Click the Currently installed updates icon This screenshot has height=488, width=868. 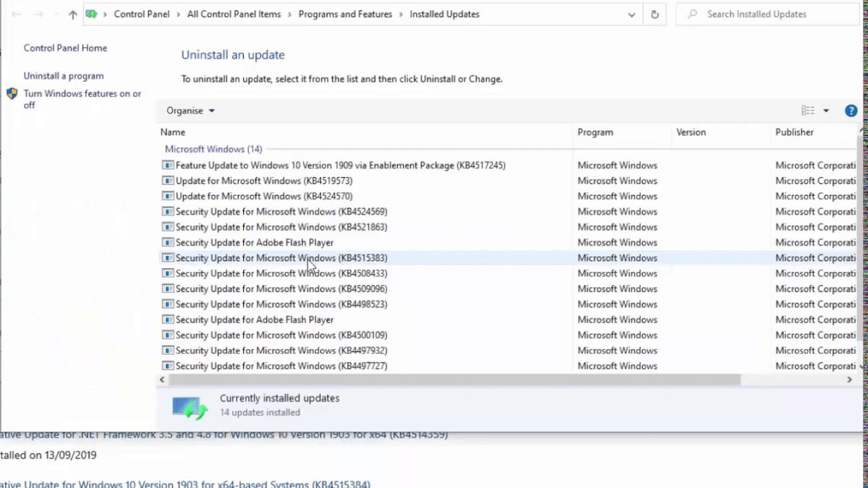pyautogui.click(x=190, y=408)
